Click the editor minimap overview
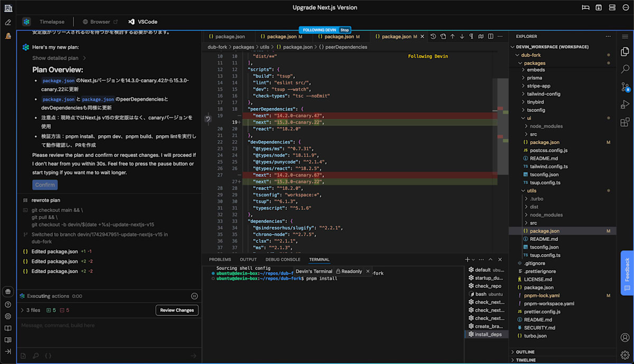 (x=500, y=132)
